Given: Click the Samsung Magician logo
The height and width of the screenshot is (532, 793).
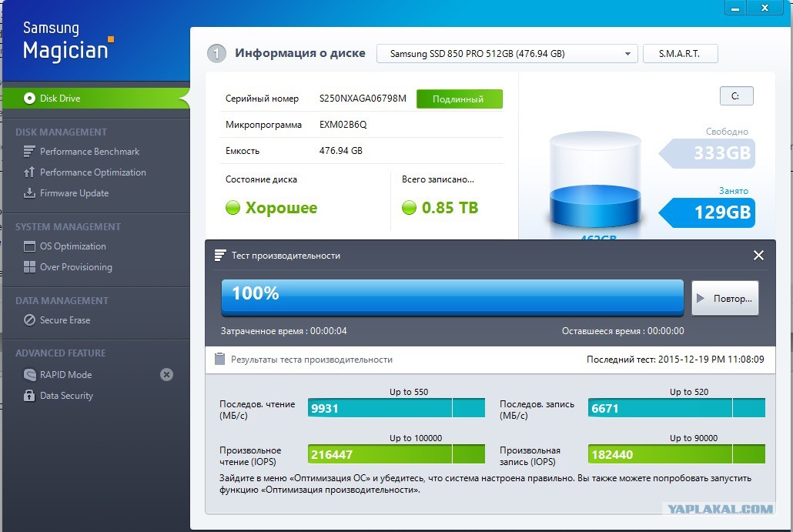Looking at the screenshot, I should click(69, 42).
